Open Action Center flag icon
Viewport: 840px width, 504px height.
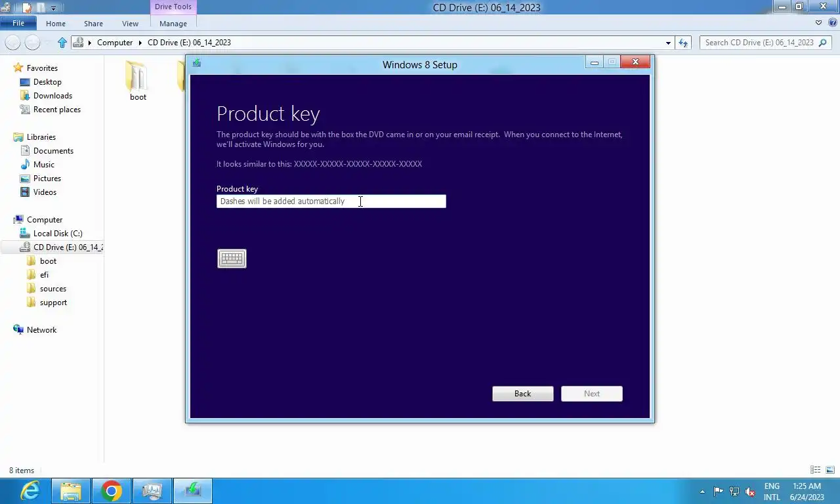719,492
